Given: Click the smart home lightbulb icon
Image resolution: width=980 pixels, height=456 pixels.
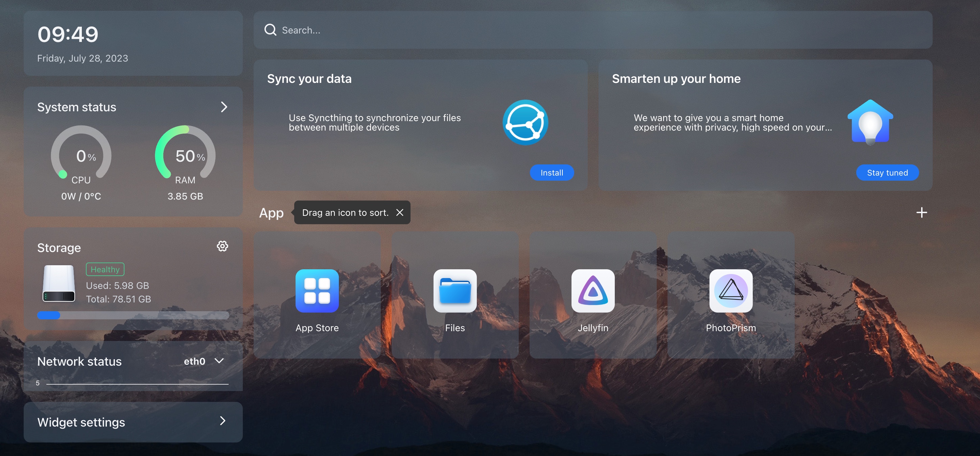Looking at the screenshot, I should tap(870, 122).
